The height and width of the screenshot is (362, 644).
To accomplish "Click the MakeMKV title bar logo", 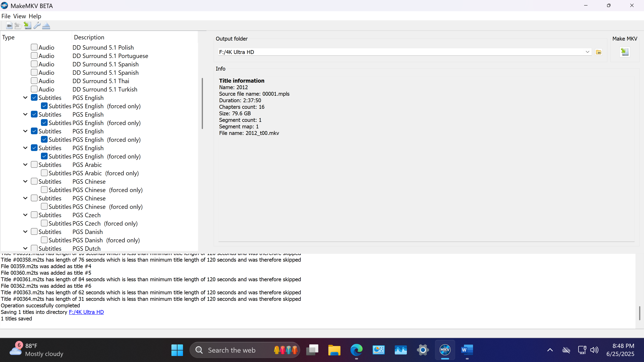I will [x=5, y=6].
